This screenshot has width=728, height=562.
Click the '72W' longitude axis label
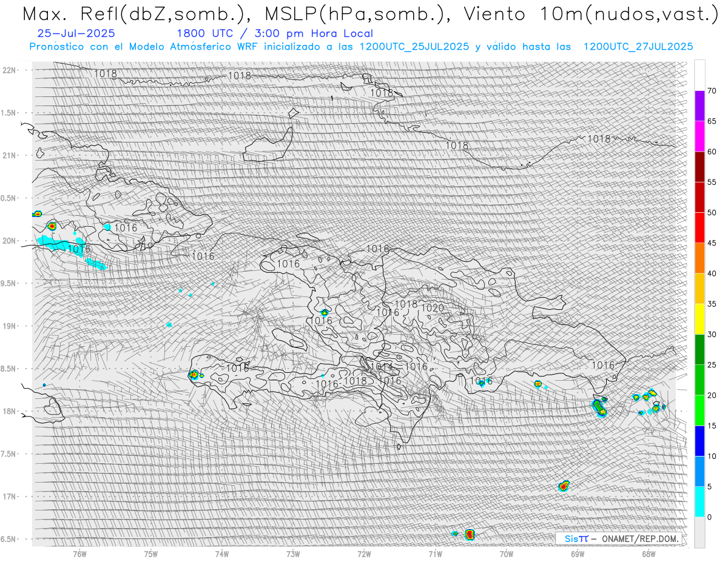(x=364, y=554)
